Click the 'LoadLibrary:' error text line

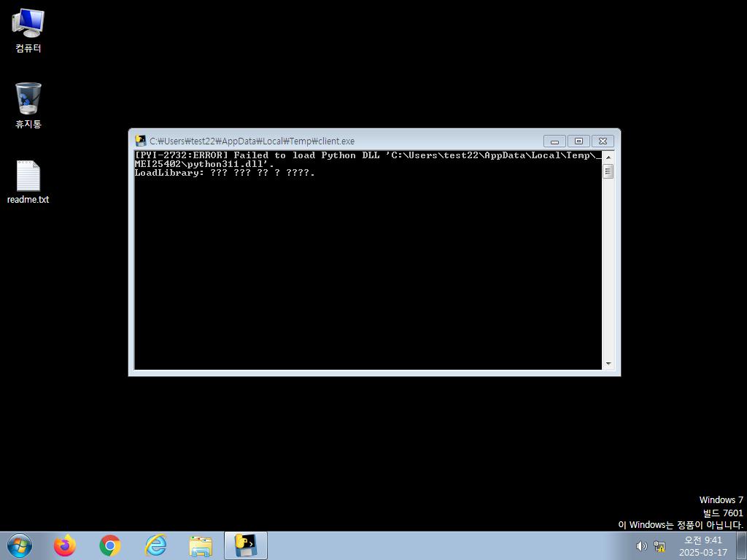pyautogui.click(x=225, y=173)
